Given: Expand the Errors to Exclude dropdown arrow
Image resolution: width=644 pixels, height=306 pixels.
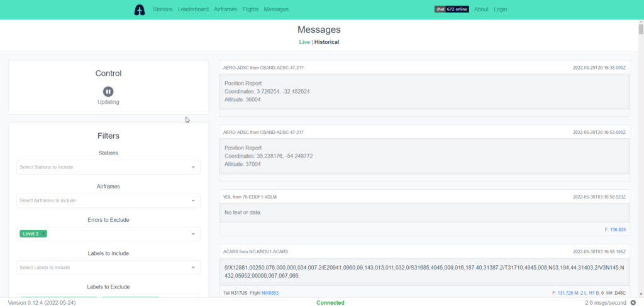Looking at the screenshot, I should pyautogui.click(x=193, y=234).
